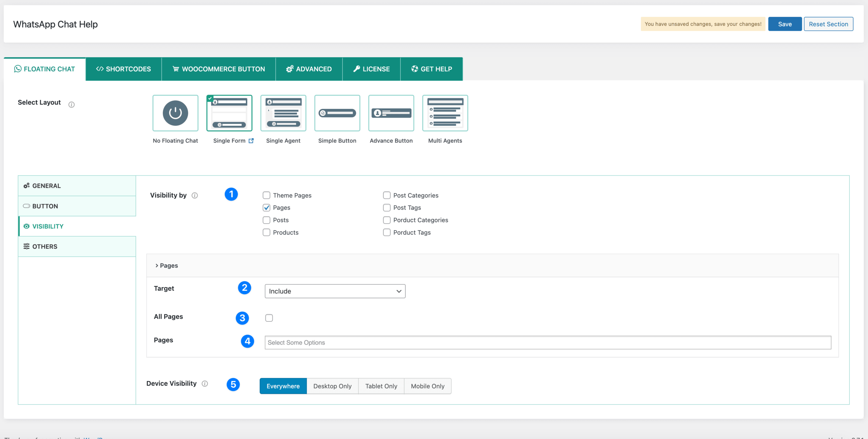Select the Simple Button layout icon

coord(337,113)
